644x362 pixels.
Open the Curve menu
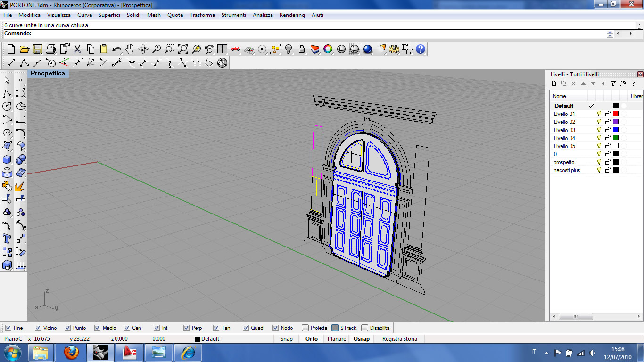click(x=85, y=15)
